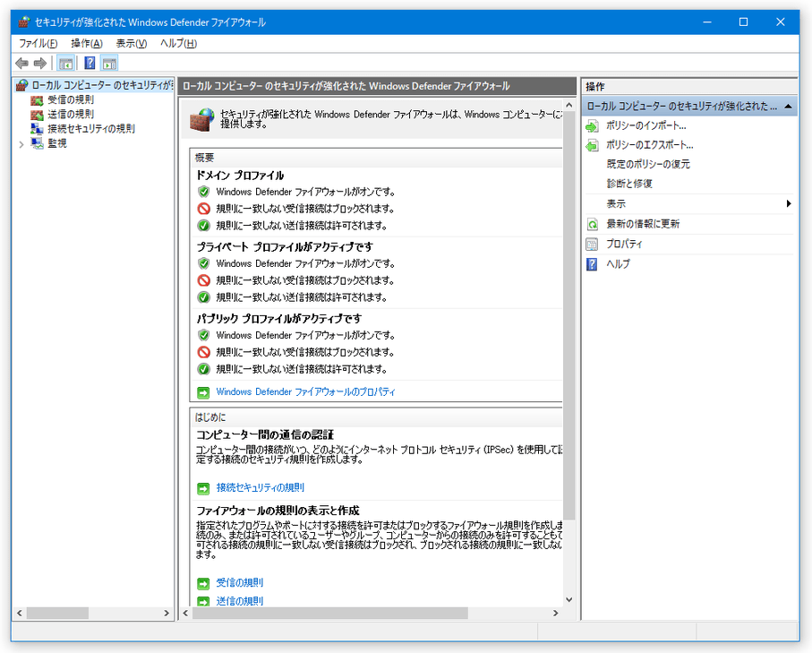
Task: Click tree pane horizontal scroll right arrow
Action: pos(167,613)
